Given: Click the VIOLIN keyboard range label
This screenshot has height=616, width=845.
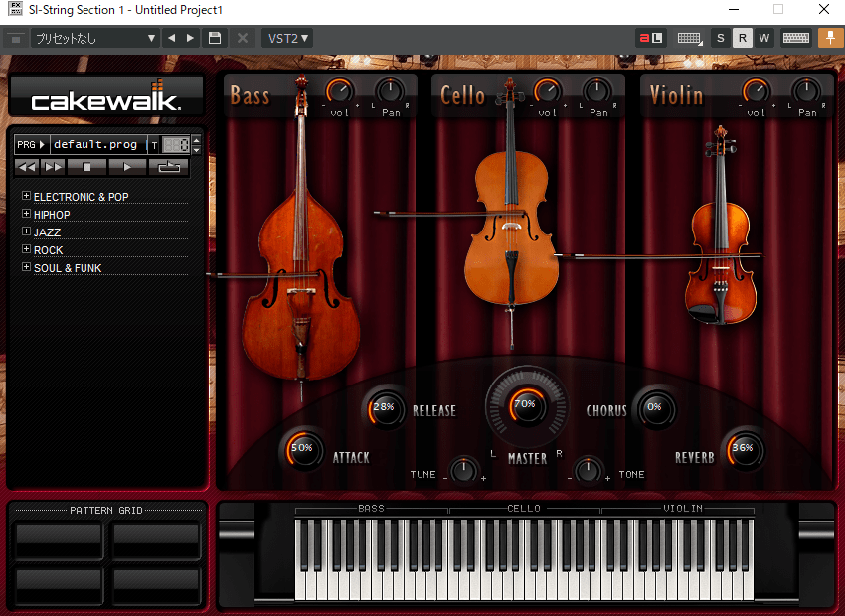Looking at the screenshot, I should (683, 508).
